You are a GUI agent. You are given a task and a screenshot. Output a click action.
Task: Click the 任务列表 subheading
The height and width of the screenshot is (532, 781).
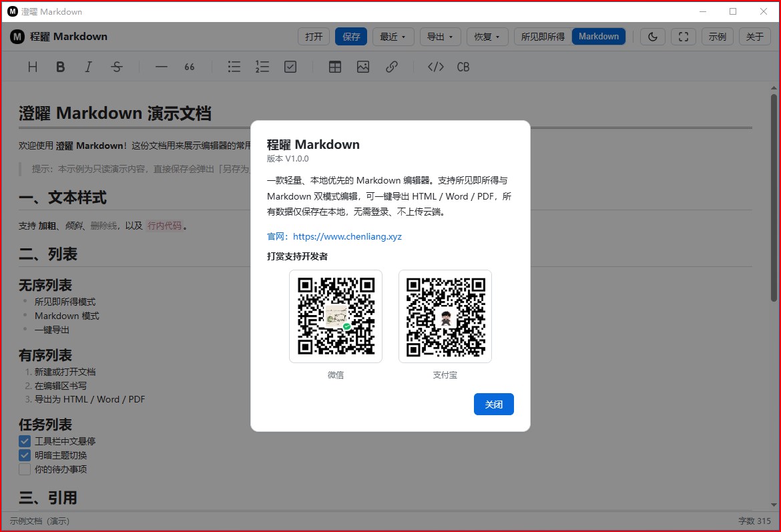(x=45, y=425)
